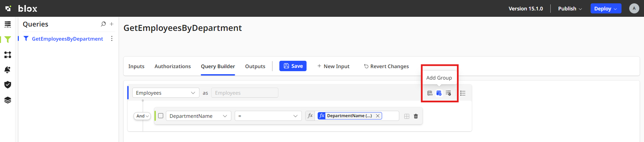Open the notifications bell in sidebar
Viewport: 644px width, 142px height.
[8, 70]
